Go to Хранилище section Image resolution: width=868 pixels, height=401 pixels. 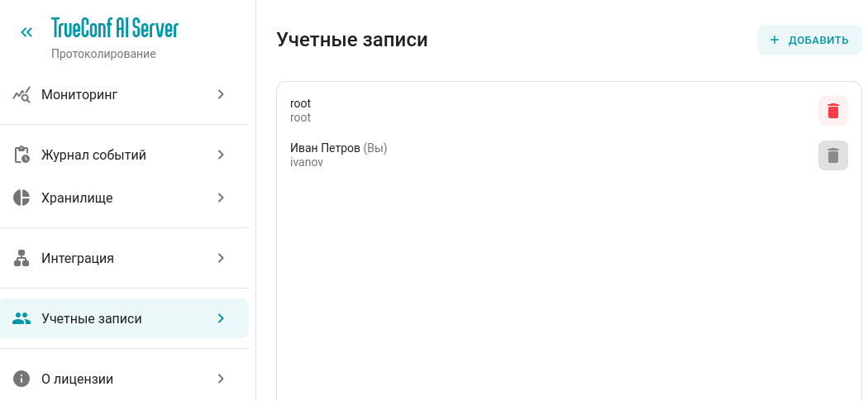tap(125, 198)
